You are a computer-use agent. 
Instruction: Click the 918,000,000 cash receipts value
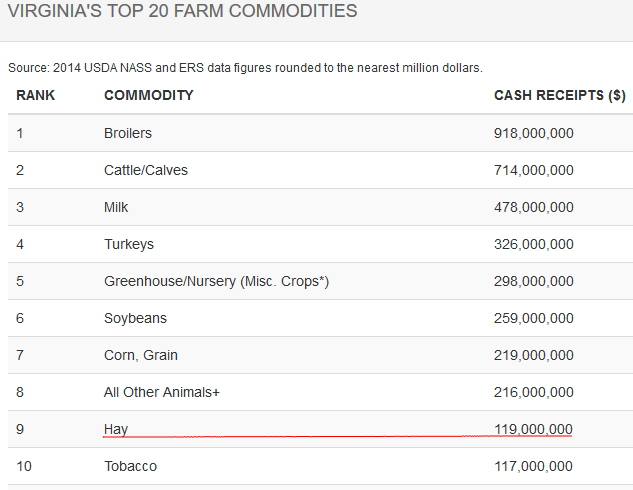point(533,133)
